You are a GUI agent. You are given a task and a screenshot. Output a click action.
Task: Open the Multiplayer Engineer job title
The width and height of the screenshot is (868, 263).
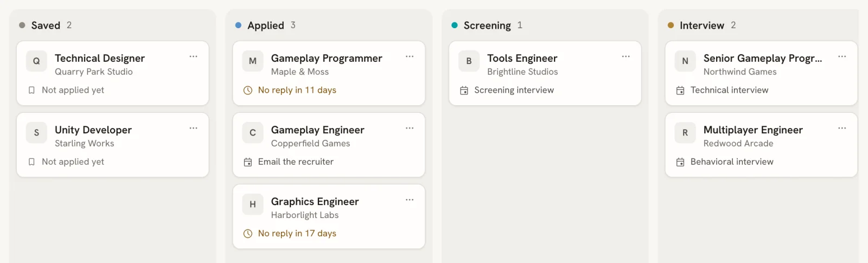coord(753,130)
